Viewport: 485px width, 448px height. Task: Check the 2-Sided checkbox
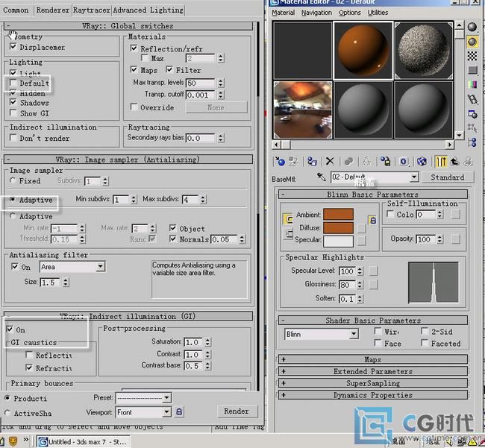click(425, 331)
